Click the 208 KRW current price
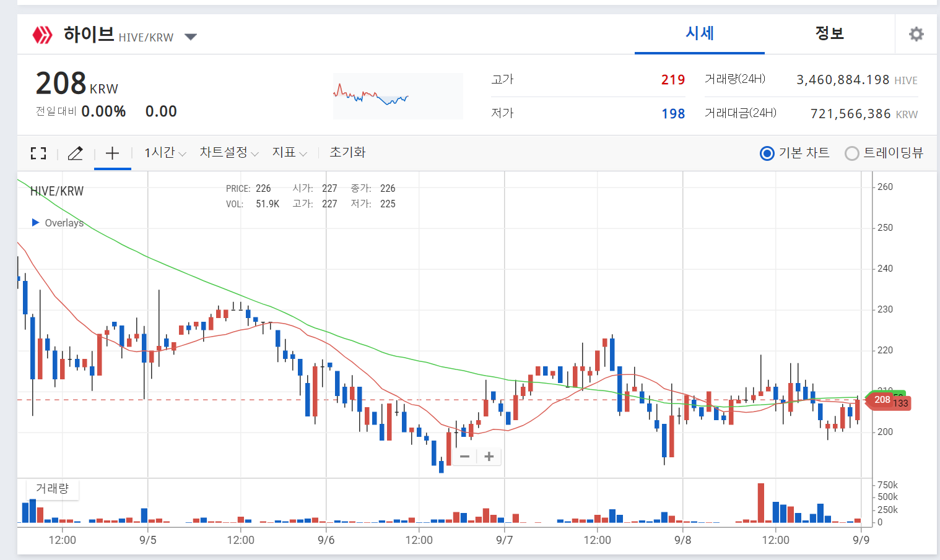The width and height of the screenshot is (940, 560). point(77,84)
